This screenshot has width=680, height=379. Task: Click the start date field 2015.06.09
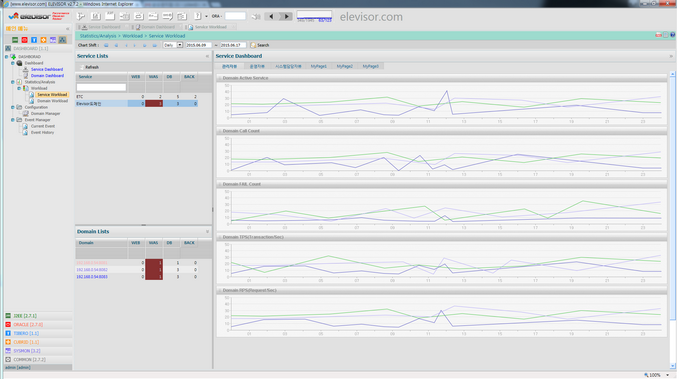pos(198,45)
